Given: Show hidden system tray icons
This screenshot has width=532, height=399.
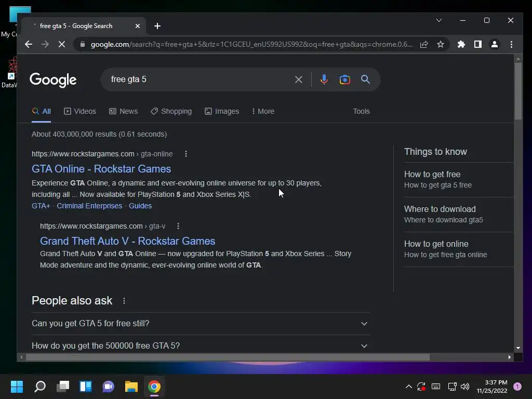Looking at the screenshot, I should [x=409, y=387].
